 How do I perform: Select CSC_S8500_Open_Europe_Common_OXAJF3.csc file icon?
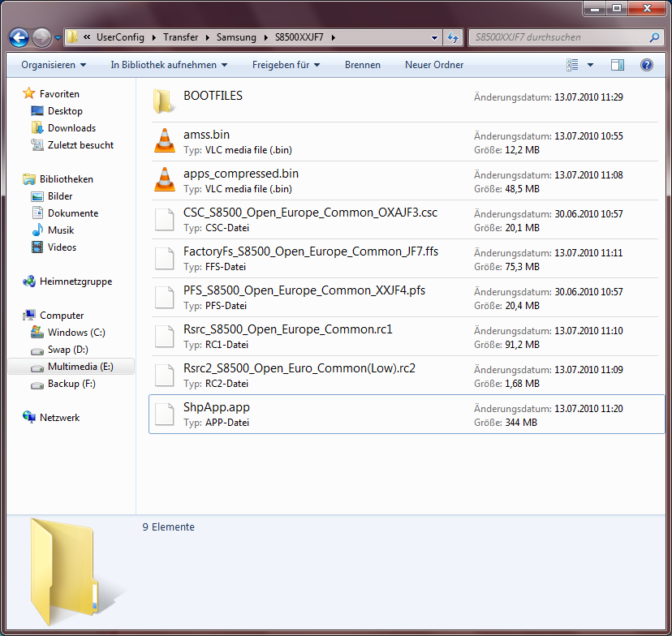point(165,219)
